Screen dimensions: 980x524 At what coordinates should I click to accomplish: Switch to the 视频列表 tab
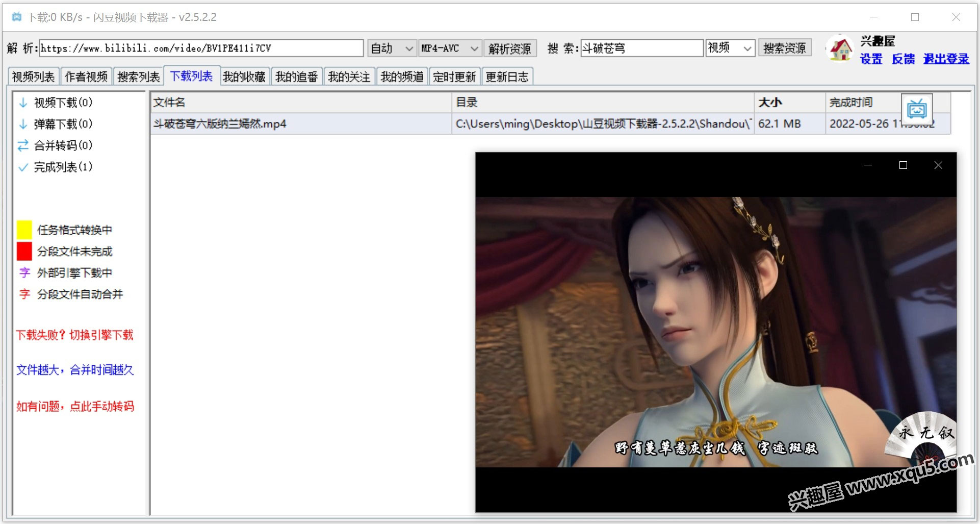(x=34, y=77)
